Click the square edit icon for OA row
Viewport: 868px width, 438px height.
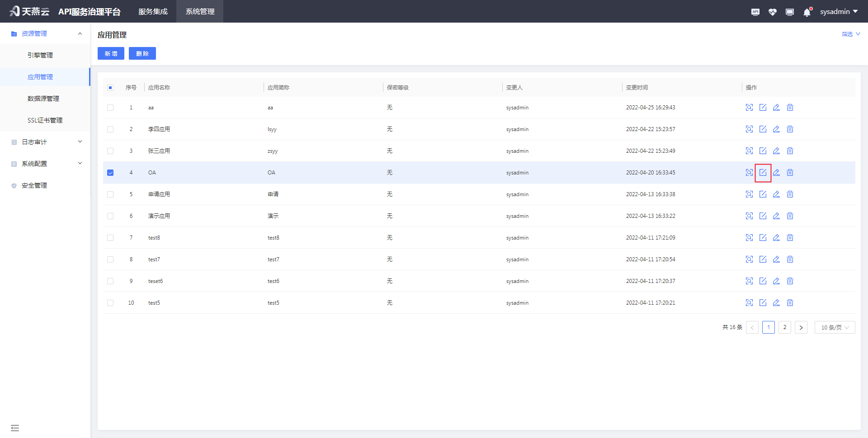click(x=763, y=173)
